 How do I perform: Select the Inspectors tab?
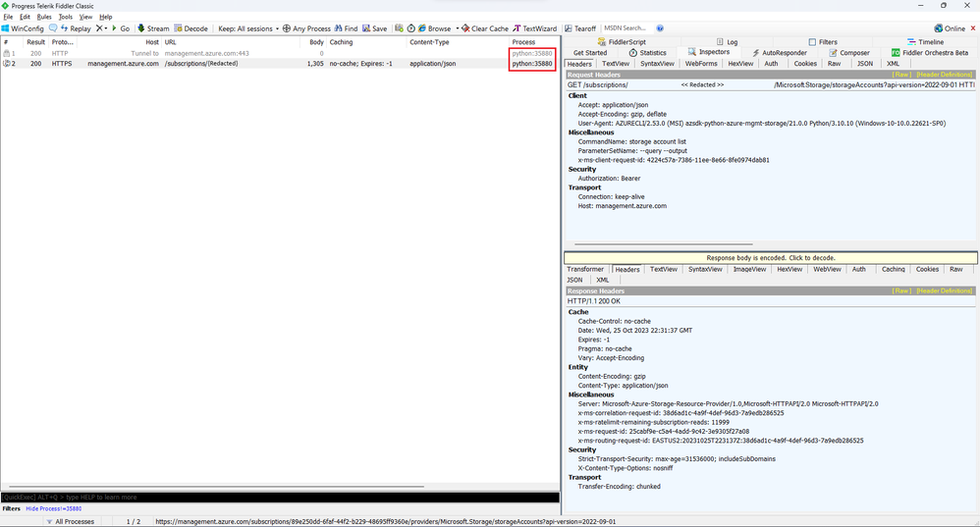coord(709,52)
